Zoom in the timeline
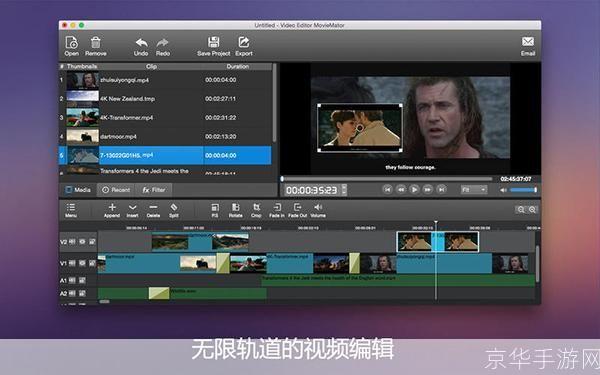 pyautogui.click(x=532, y=209)
